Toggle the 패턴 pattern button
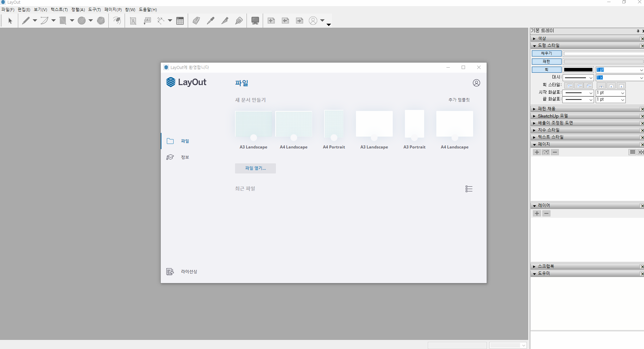The width and height of the screenshot is (644, 349). pyautogui.click(x=546, y=62)
